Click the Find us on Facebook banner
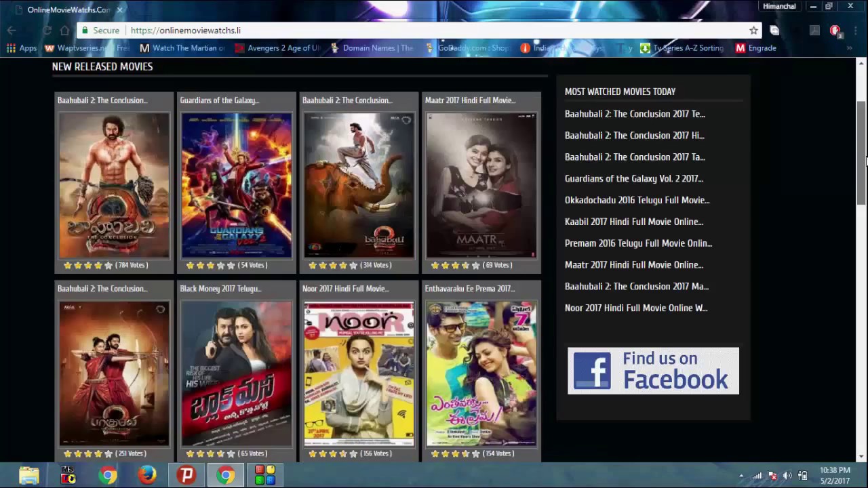The height and width of the screenshot is (488, 868). 653,371
